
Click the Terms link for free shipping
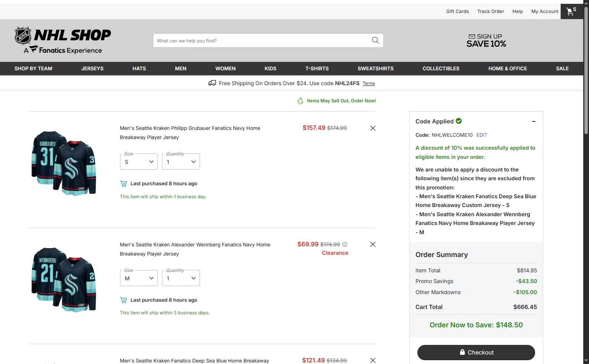click(368, 83)
